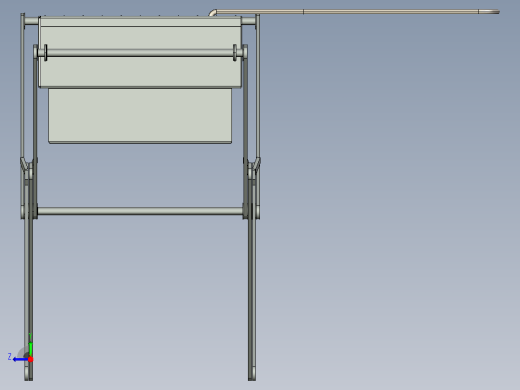Select the lower horizontal crossbar between the legs
520x390 pixels.
140,211
